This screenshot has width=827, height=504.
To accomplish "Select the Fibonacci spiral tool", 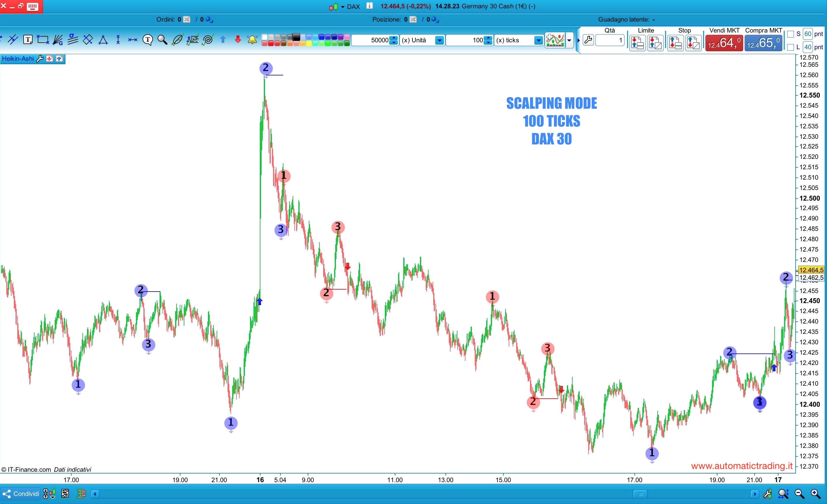I will coord(208,40).
